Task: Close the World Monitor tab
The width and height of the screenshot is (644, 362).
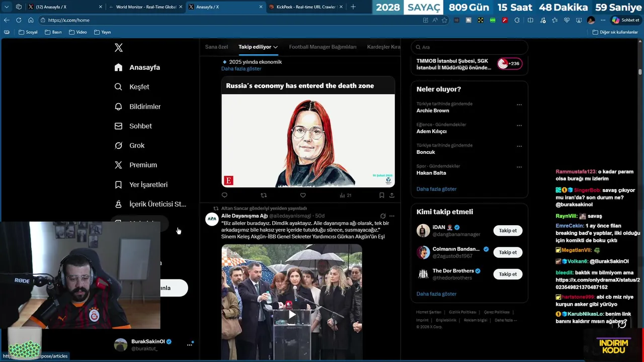Action: click(181, 7)
